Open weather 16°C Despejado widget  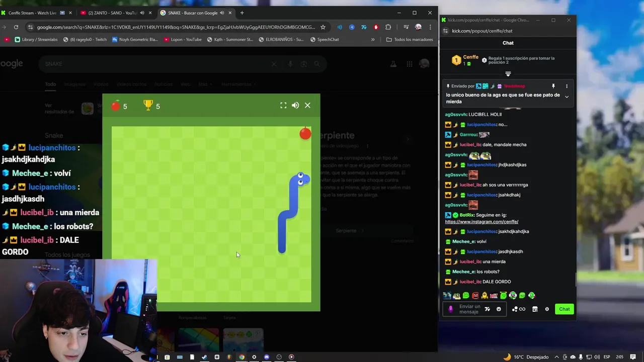point(526,357)
